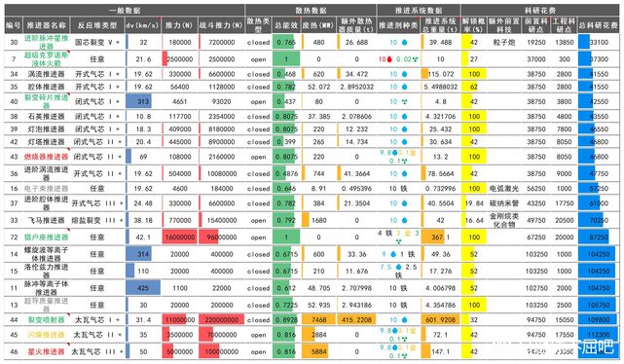624x364 pixels.
Task: Click the propellant icons in 星火推进器 row
Action: point(398,351)
